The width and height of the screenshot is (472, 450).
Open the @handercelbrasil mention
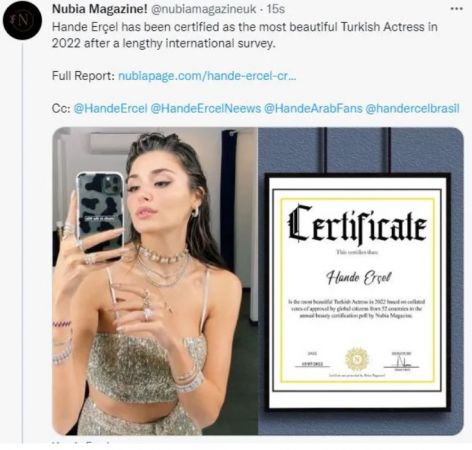(x=412, y=108)
